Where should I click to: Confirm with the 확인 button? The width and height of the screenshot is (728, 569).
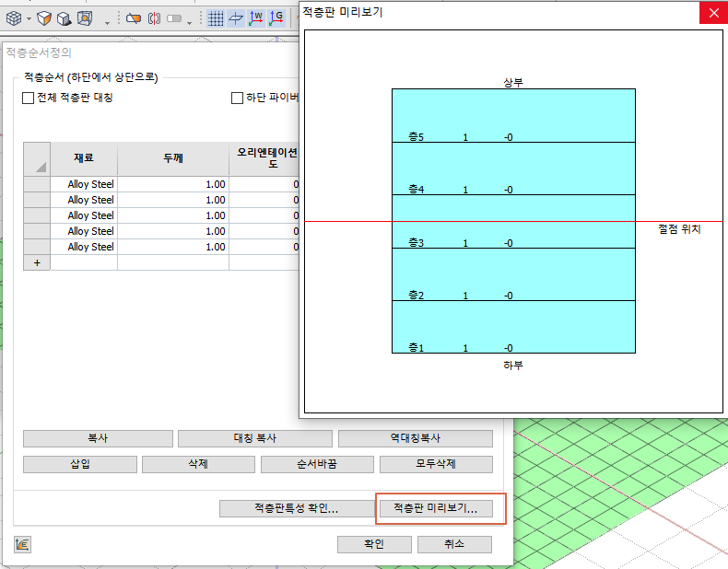tap(374, 544)
